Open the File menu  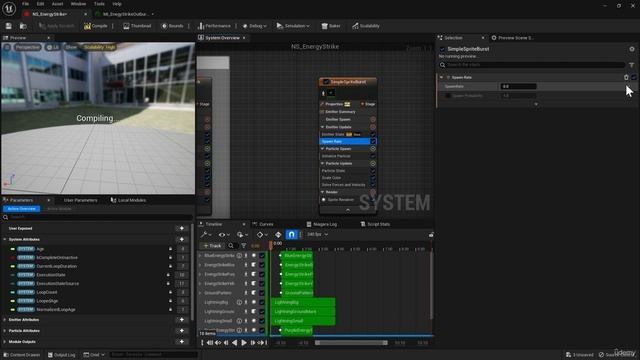click(25, 4)
